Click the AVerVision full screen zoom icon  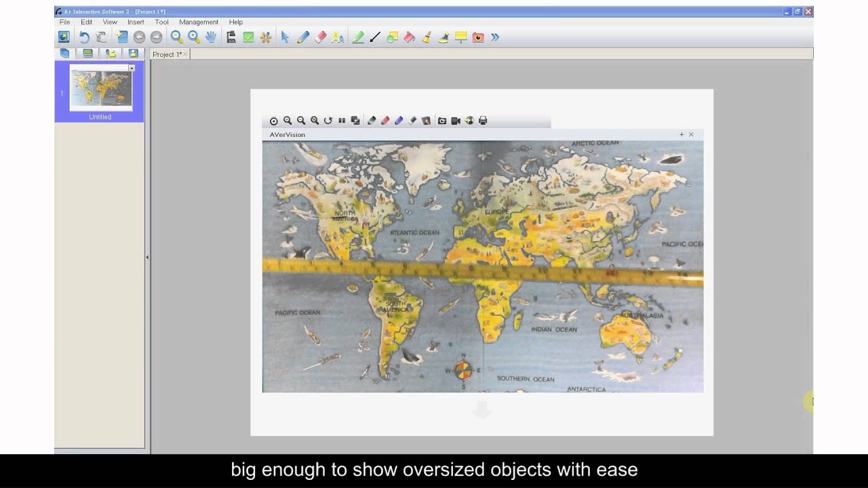pos(315,121)
